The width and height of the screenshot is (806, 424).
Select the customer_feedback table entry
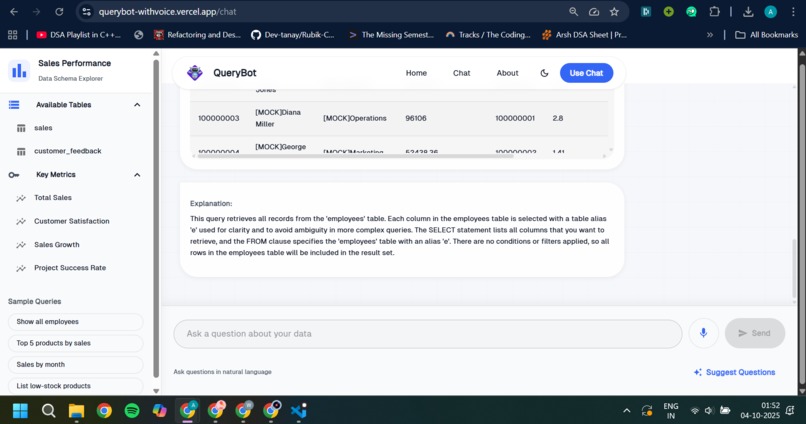(x=68, y=151)
